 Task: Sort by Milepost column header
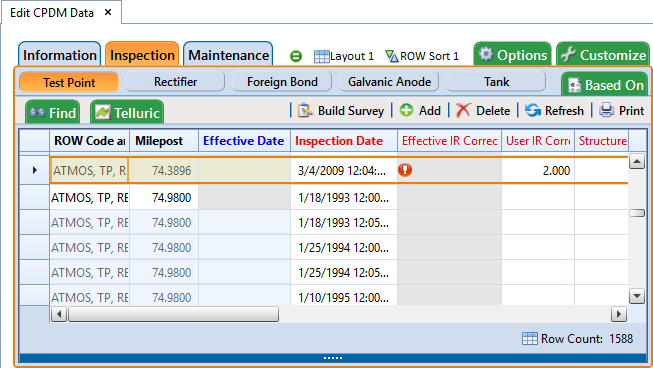point(164,141)
